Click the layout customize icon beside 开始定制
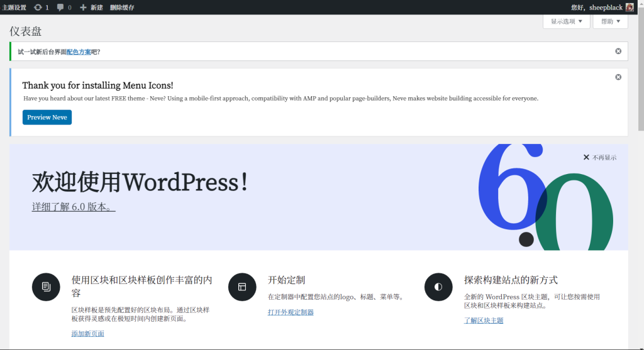This screenshot has height=350, width=644. [242, 287]
